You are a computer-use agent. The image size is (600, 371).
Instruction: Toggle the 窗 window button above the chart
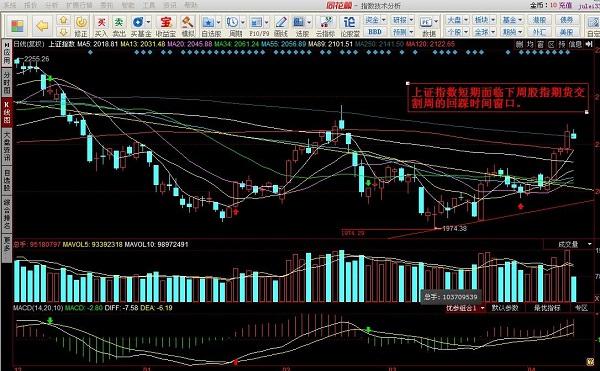(540, 45)
